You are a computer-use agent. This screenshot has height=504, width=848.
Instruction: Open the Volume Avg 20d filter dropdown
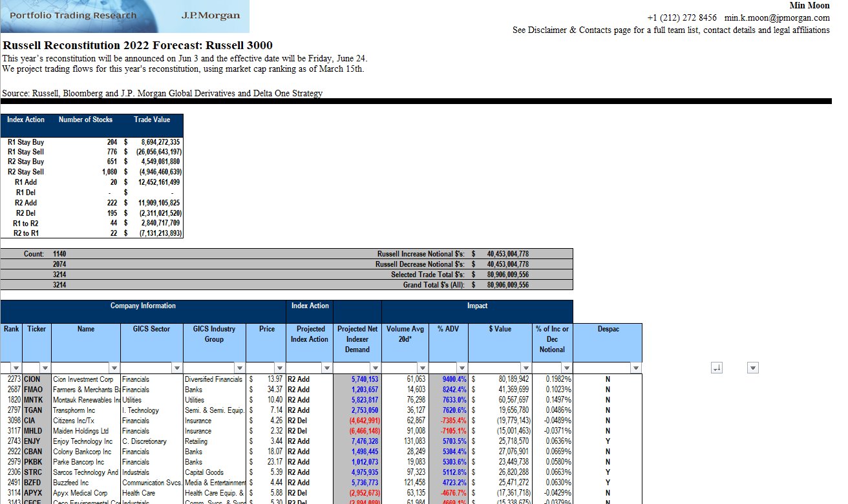tap(423, 368)
